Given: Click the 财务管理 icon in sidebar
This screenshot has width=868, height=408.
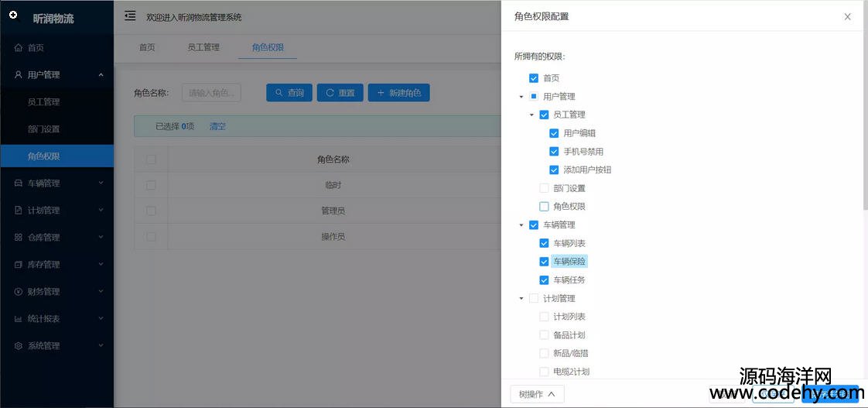Looking at the screenshot, I should [x=19, y=292].
